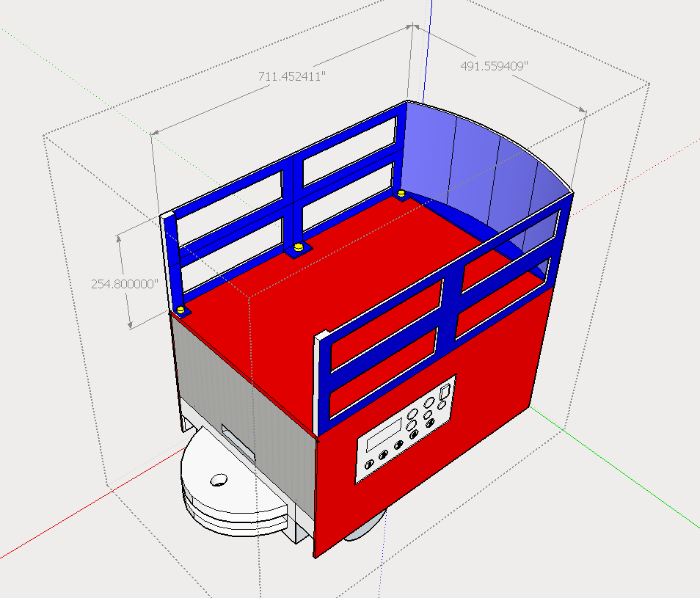Select the hole in the white caster plate
Viewport: 700px width, 598px height.
pyautogui.click(x=219, y=480)
